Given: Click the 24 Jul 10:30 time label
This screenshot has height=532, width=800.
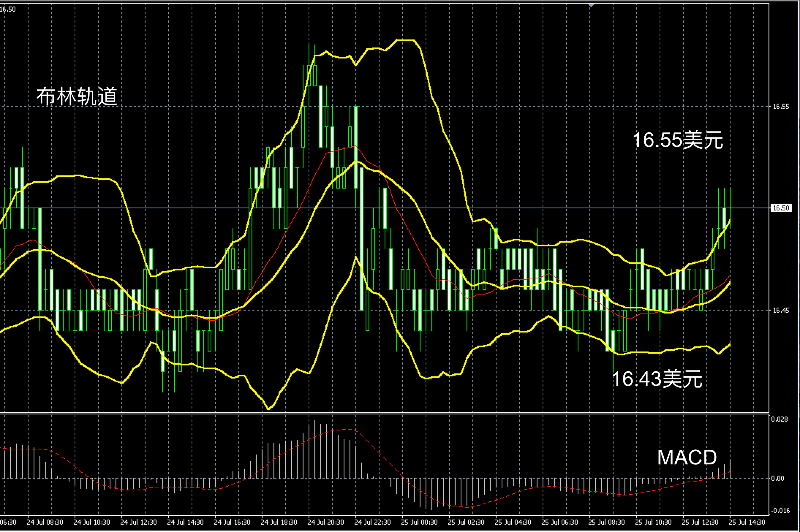Looking at the screenshot, I should point(92,522).
